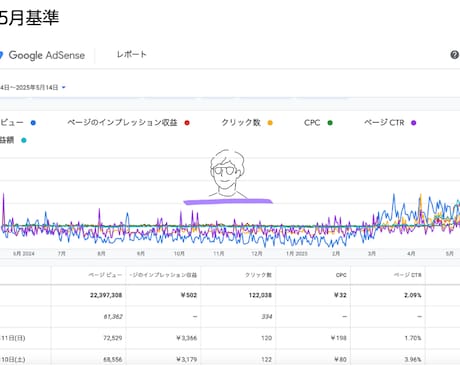460x380 pixels.
Task: Select the レポート tab
Action: pyautogui.click(x=132, y=54)
